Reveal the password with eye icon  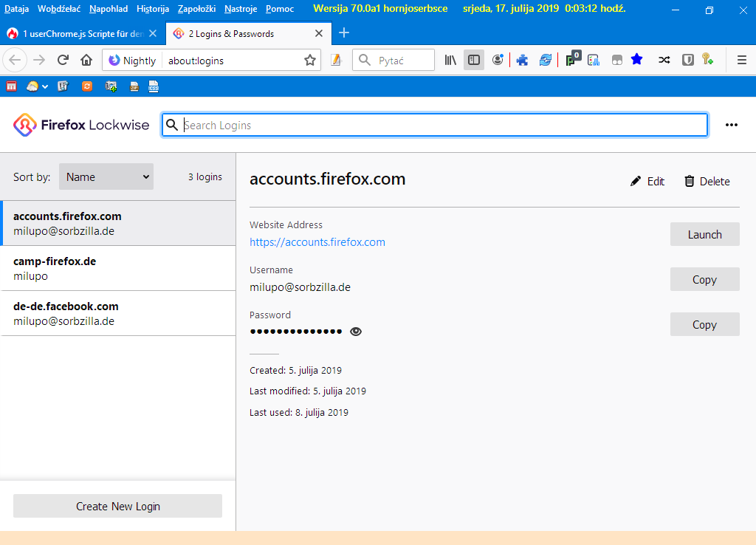(356, 332)
